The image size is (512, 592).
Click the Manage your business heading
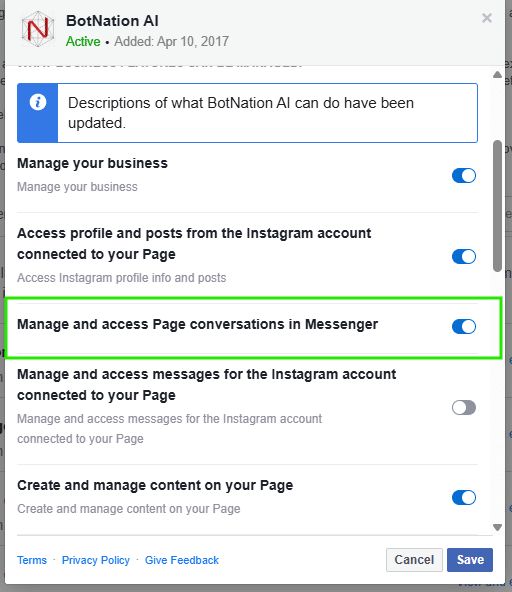pyautogui.click(x=92, y=163)
